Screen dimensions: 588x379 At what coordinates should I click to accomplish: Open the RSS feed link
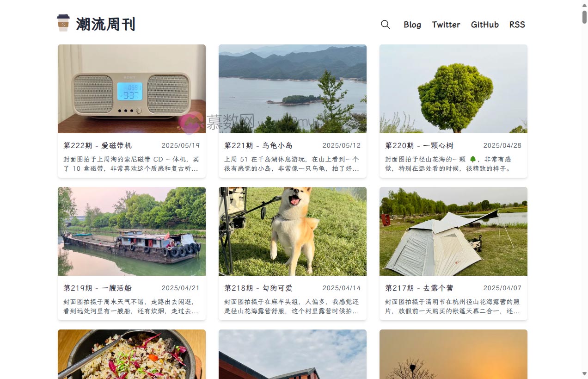pyautogui.click(x=517, y=25)
